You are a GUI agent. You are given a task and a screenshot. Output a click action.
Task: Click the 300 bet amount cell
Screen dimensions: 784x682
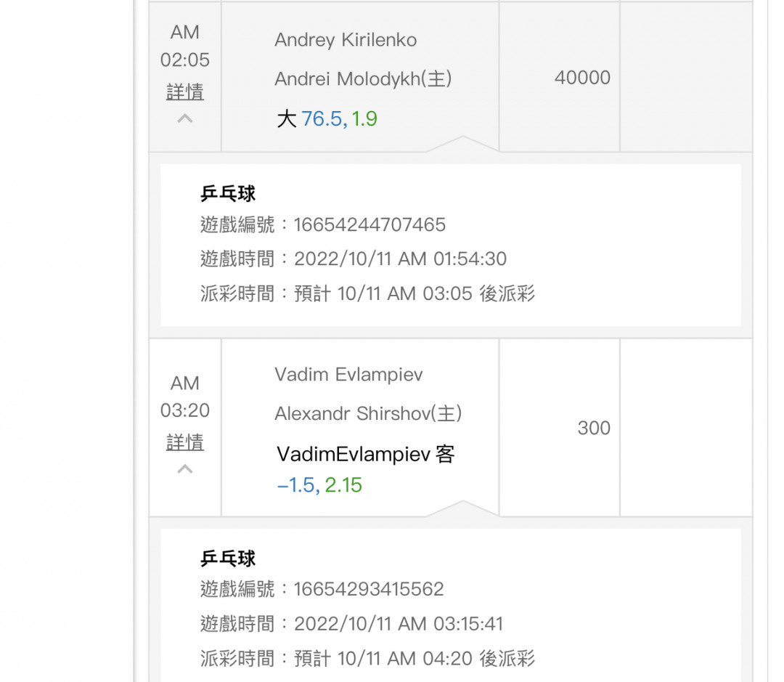tap(593, 428)
